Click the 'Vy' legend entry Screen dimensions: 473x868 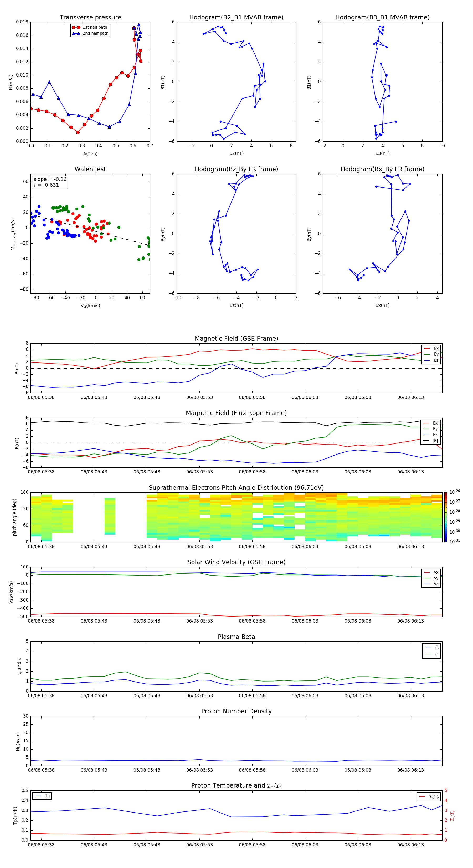431,578
